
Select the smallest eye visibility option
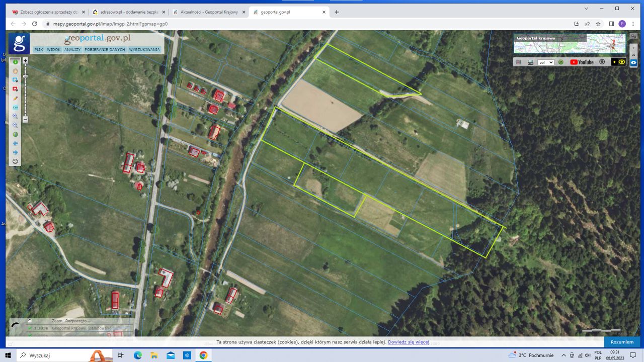point(633,49)
